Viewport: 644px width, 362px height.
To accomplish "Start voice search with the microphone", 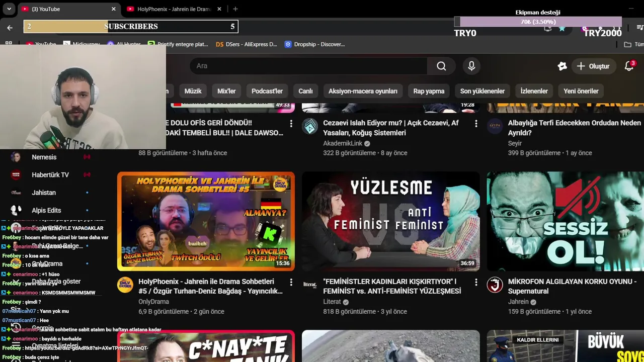I will [x=471, y=66].
